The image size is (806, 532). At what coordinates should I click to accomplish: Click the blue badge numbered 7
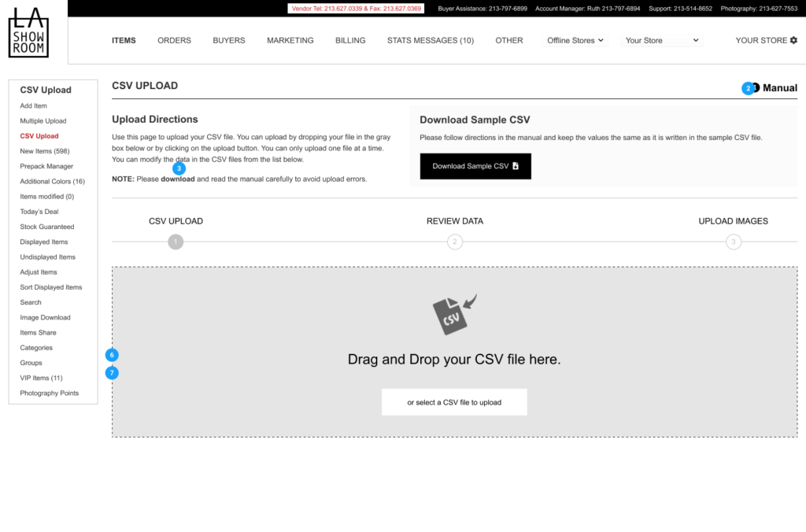(x=112, y=372)
